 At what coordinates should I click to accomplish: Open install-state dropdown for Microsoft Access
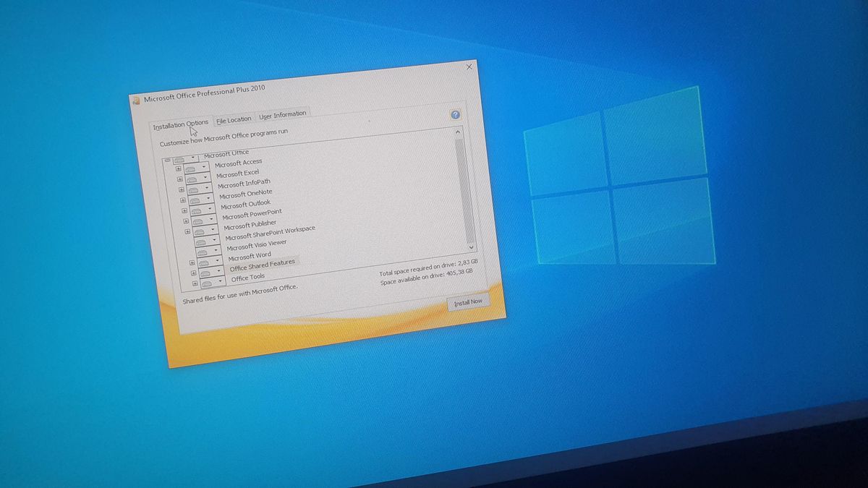pos(197,168)
